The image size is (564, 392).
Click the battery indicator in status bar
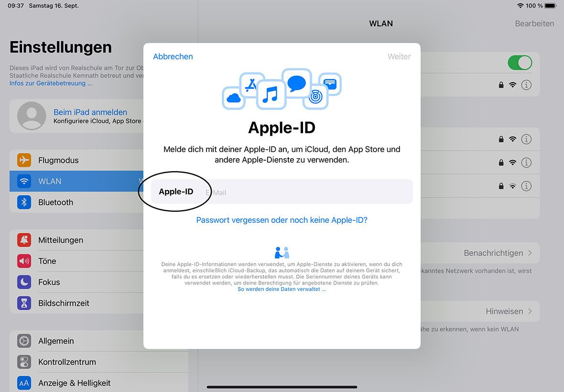[551, 6]
